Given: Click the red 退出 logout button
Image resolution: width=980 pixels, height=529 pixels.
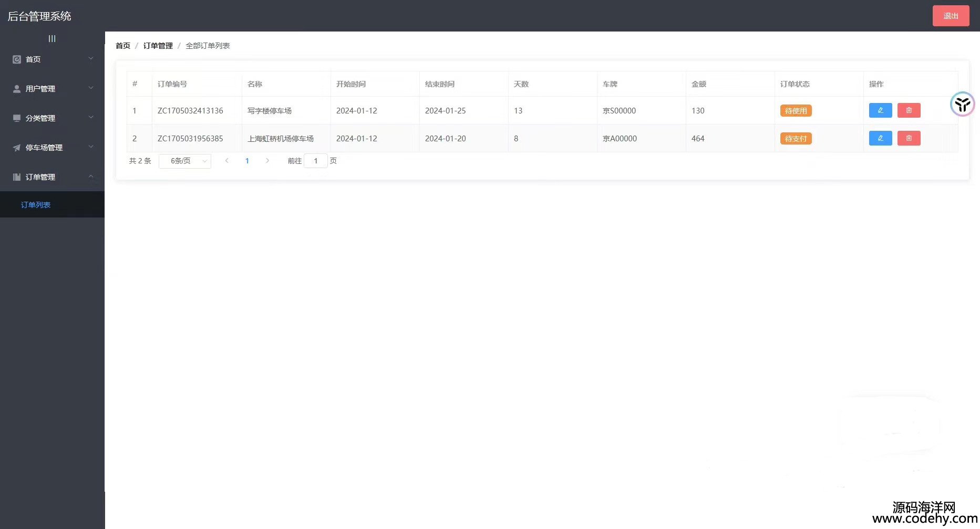Looking at the screenshot, I should point(951,16).
